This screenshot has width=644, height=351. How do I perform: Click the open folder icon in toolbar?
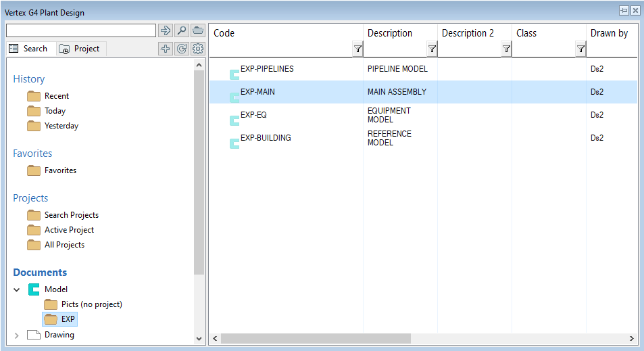(x=198, y=30)
